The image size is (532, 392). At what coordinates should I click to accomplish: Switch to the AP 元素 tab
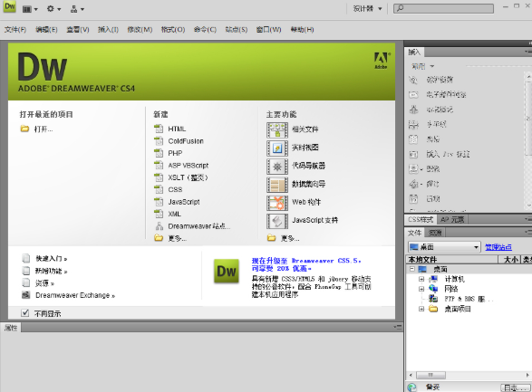point(452,220)
